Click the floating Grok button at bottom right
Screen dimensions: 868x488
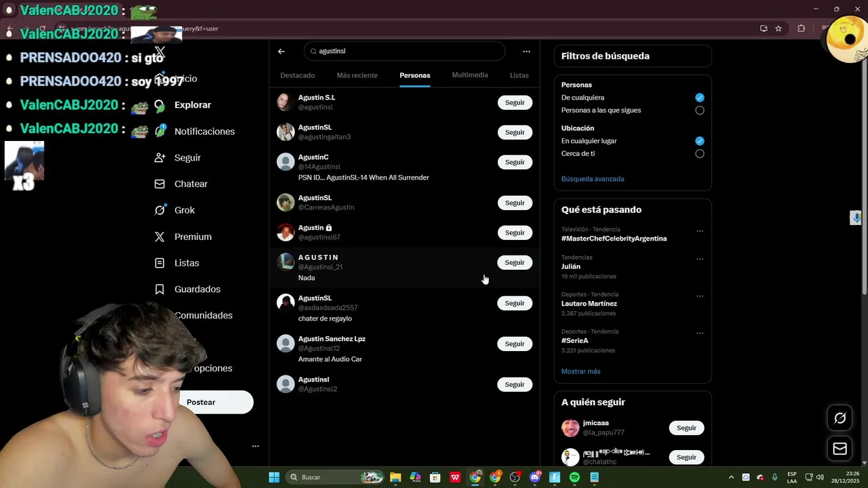coord(840,418)
